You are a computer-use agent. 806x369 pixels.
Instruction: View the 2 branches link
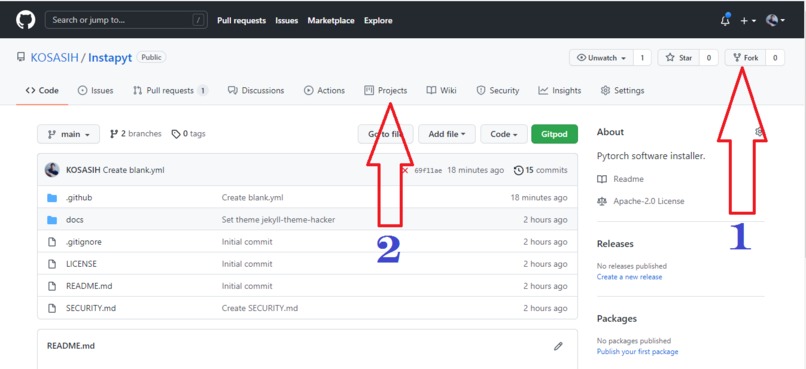tap(136, 134)
